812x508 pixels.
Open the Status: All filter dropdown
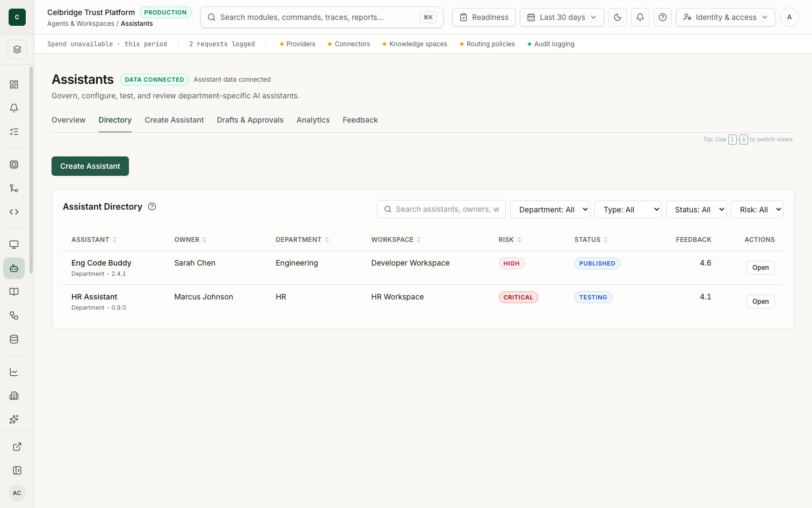[x=696, y=210]
